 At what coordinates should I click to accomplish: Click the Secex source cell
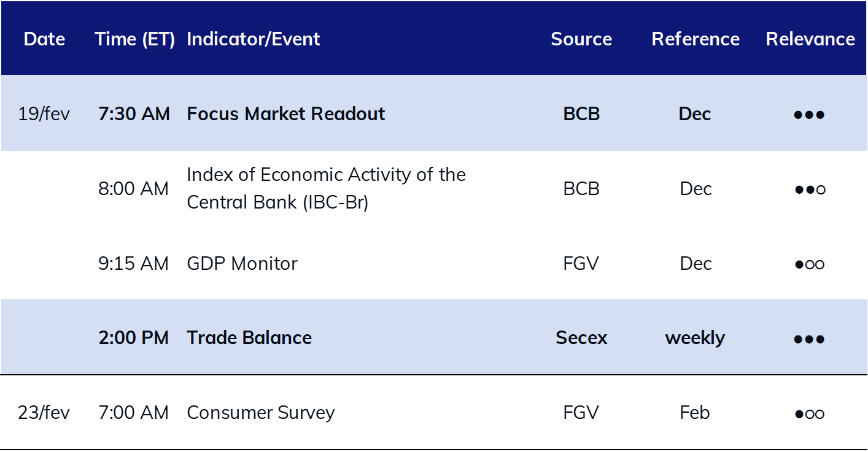581,338
